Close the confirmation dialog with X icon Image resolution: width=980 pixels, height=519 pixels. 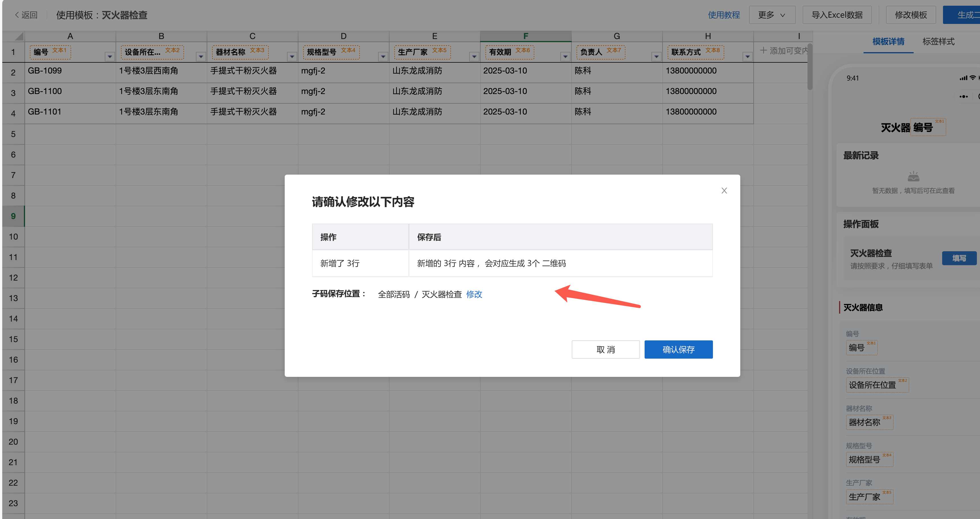click(x=724, y=191)
